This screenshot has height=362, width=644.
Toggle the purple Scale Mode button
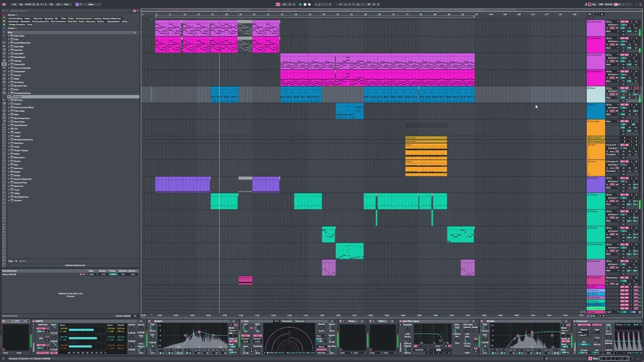coord(77,4)
